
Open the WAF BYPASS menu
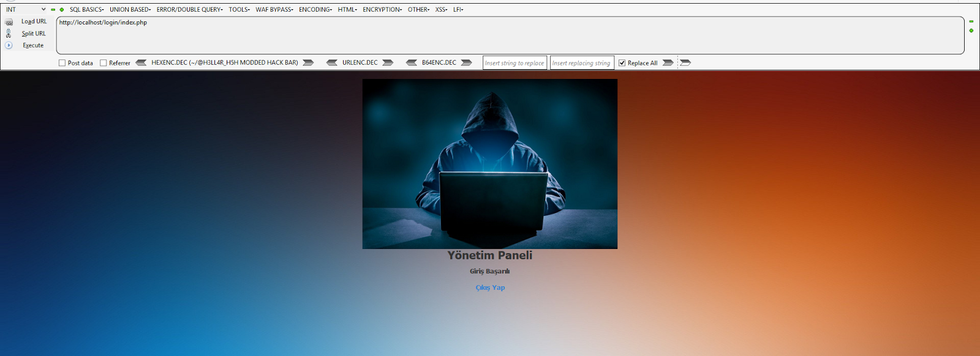click(x=274, y=10)
